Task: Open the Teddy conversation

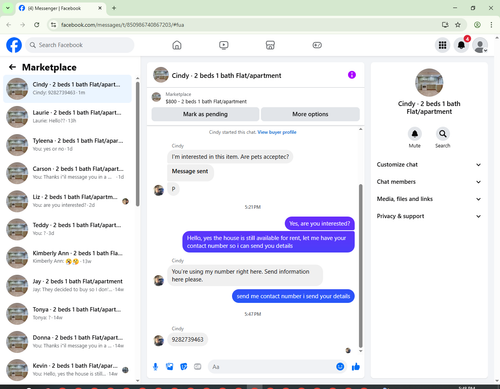Action: [x=67, y=229]
